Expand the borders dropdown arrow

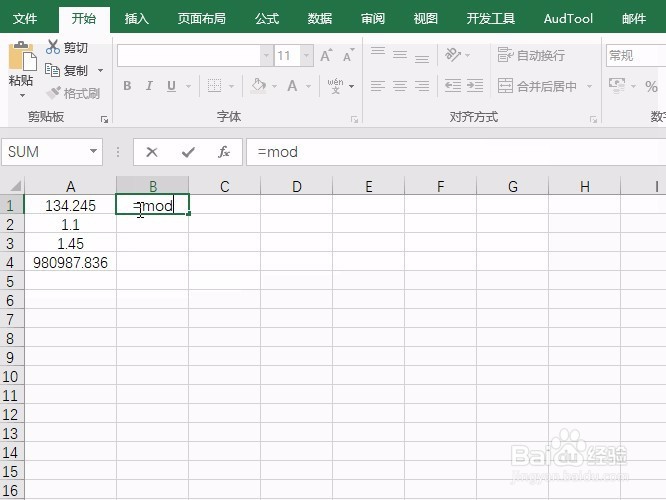click(x=231, y=86)
